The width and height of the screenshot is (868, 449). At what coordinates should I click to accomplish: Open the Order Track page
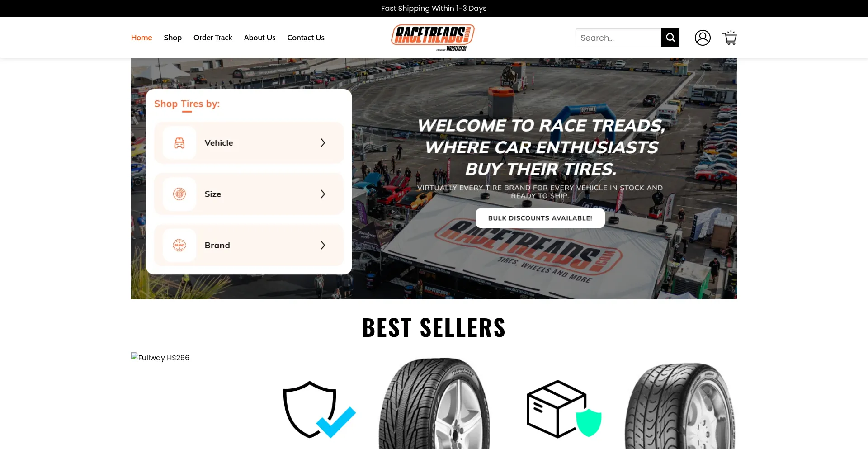pyautogui.click(x=212, y=38)
